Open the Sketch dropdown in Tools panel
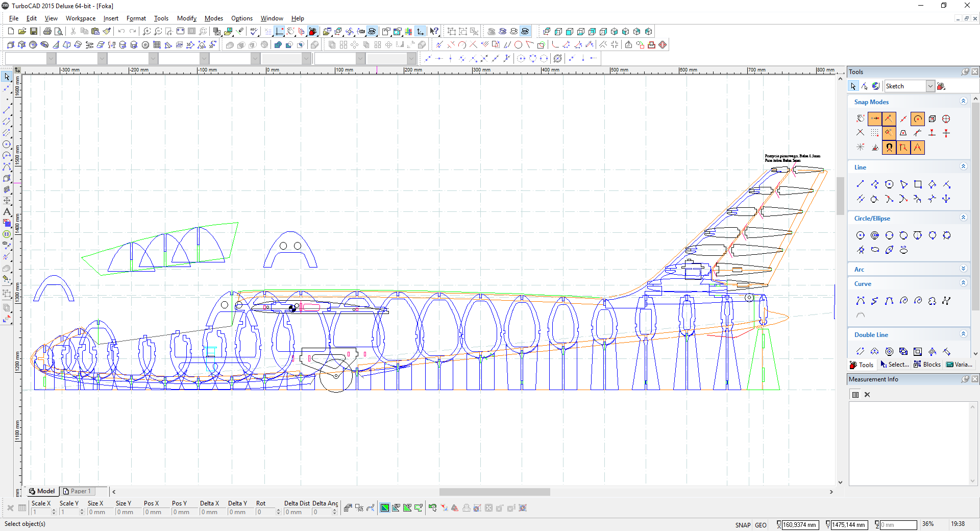The image size is (980, 531). pos(930,86)
